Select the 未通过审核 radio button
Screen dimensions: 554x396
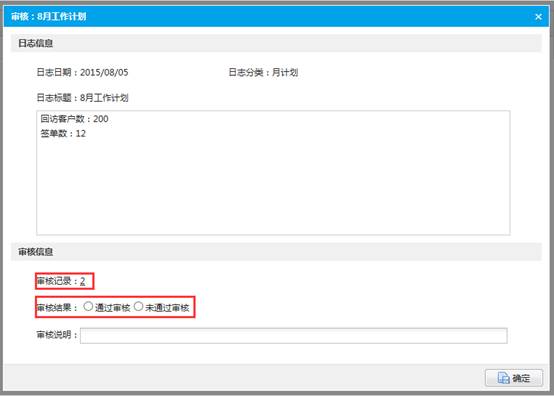[x=138, y=307]
